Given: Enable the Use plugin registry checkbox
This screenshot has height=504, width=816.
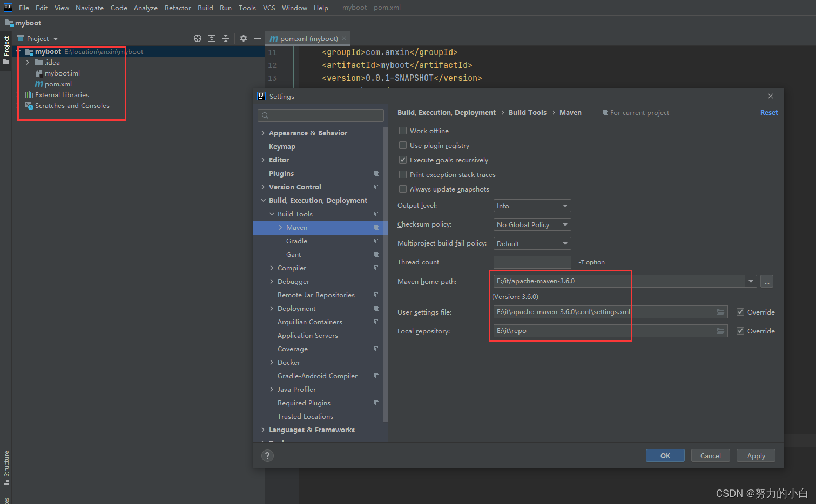Looking at the screenshot, I should (x=403, y=145).
